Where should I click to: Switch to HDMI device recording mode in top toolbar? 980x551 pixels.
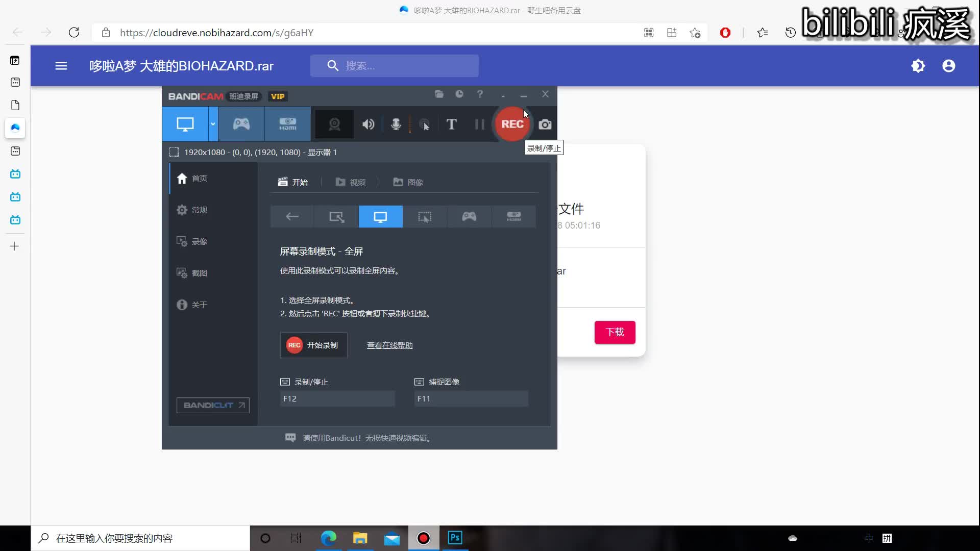coord(287,124)
